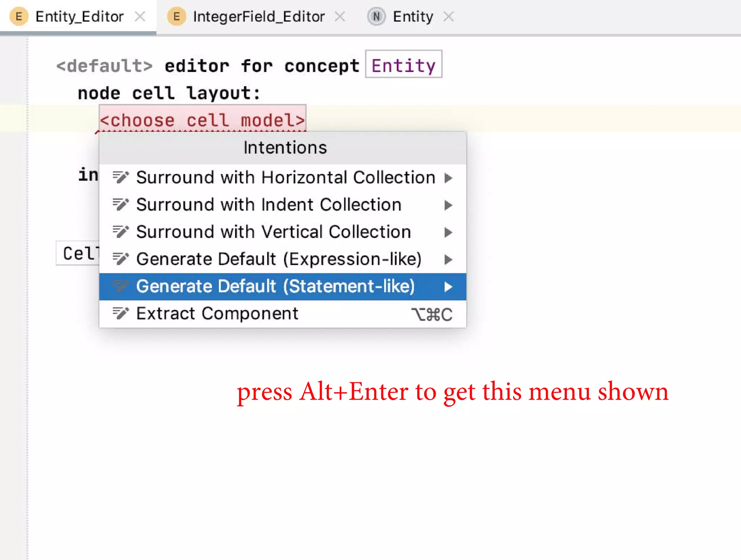Expand submenu arrow for Surround with Horizontal Collection
Viewport: 741px width, 560px height.
(x=448, y=178)
